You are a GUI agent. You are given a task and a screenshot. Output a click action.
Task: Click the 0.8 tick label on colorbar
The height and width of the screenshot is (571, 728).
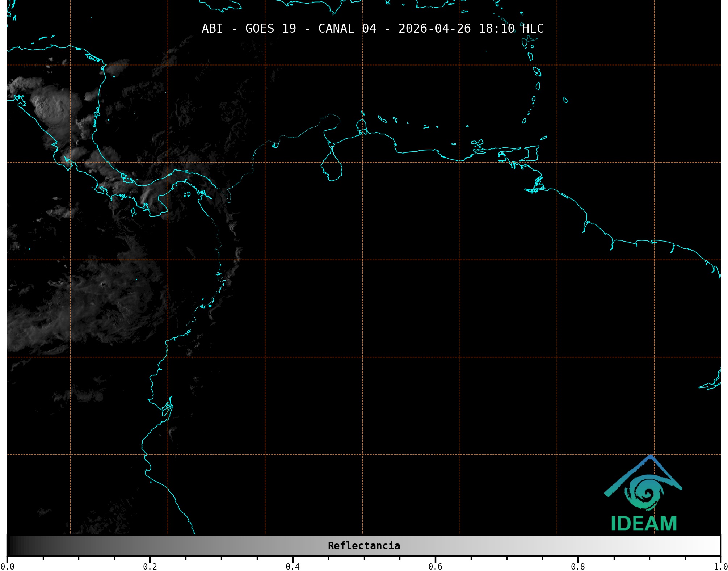tap(578, 566)
